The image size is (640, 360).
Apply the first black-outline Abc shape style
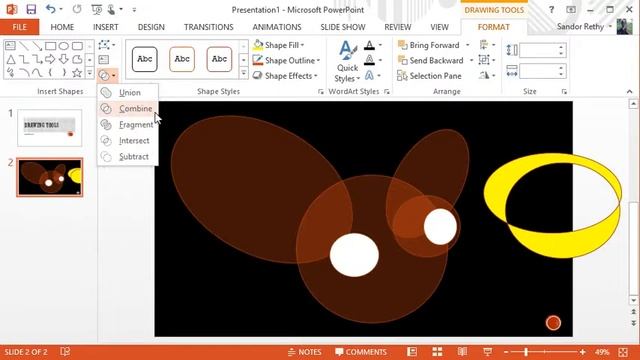coord(144,59)
